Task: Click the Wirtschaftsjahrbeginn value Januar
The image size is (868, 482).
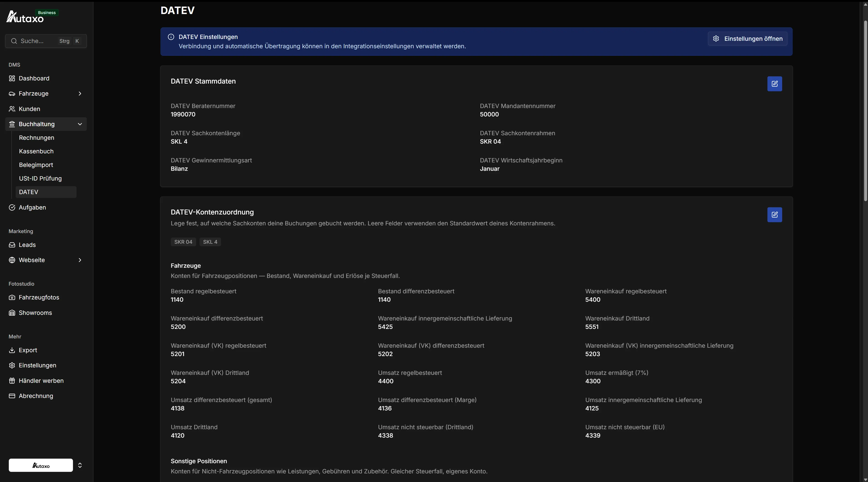Action: (489, 169)
